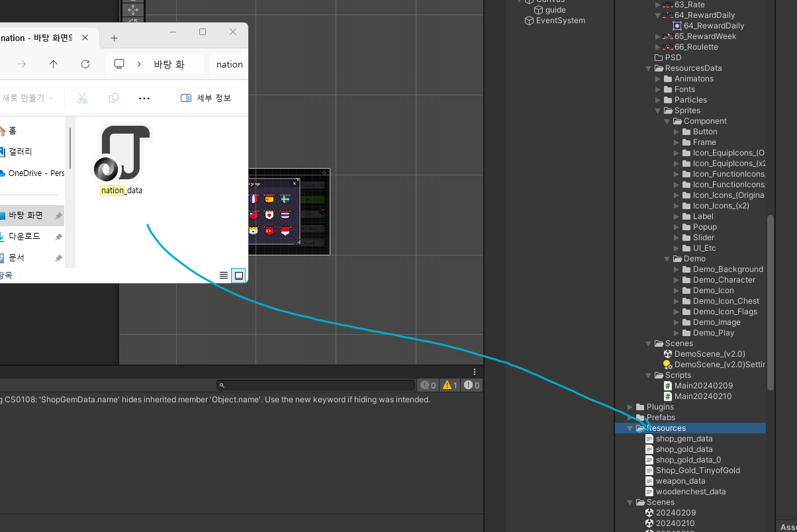Select the Move tool in Scene toolbar
The height and width of the screenshot is (532, 797).
tap(132, 9)
